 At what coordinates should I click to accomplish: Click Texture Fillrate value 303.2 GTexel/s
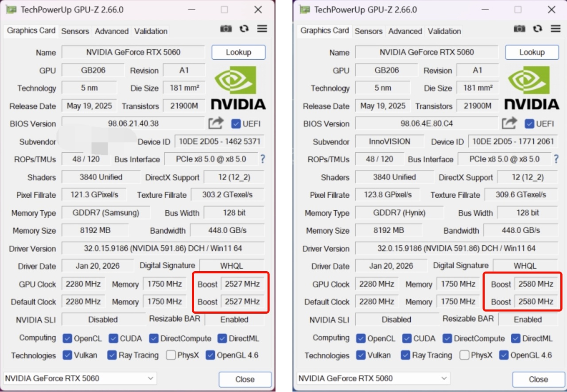[x=228, y=195]
